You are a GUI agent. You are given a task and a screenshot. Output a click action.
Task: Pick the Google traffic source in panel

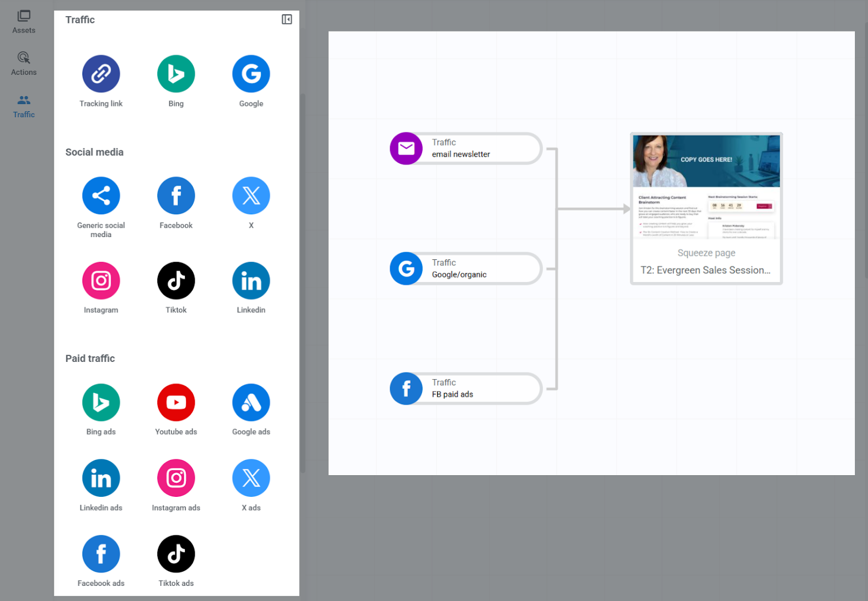tap(251, 74)
